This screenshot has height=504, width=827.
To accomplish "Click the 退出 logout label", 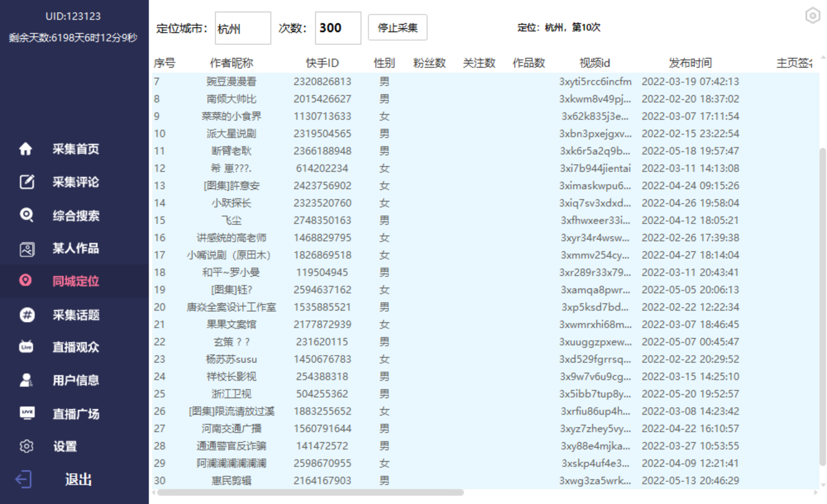I will coord(78,479).
